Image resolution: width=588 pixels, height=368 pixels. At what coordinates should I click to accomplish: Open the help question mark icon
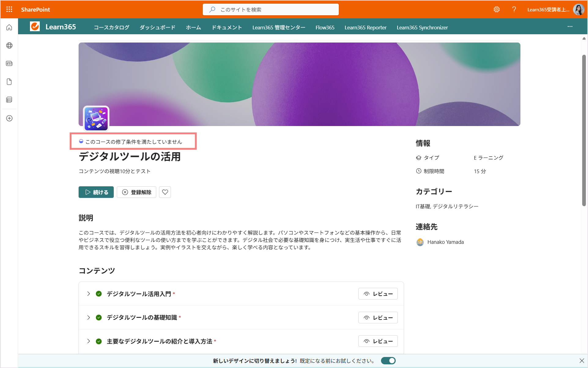click(514, 9)
